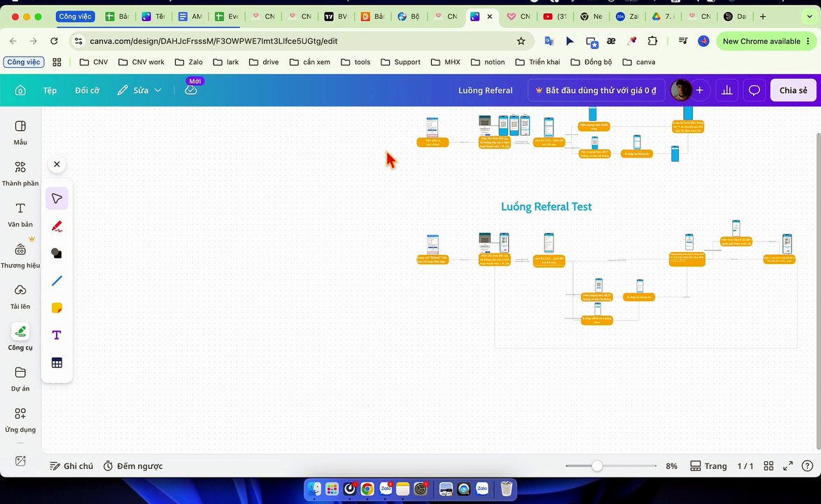
Task: Select the table tool
Action: [x=57, y=363]
